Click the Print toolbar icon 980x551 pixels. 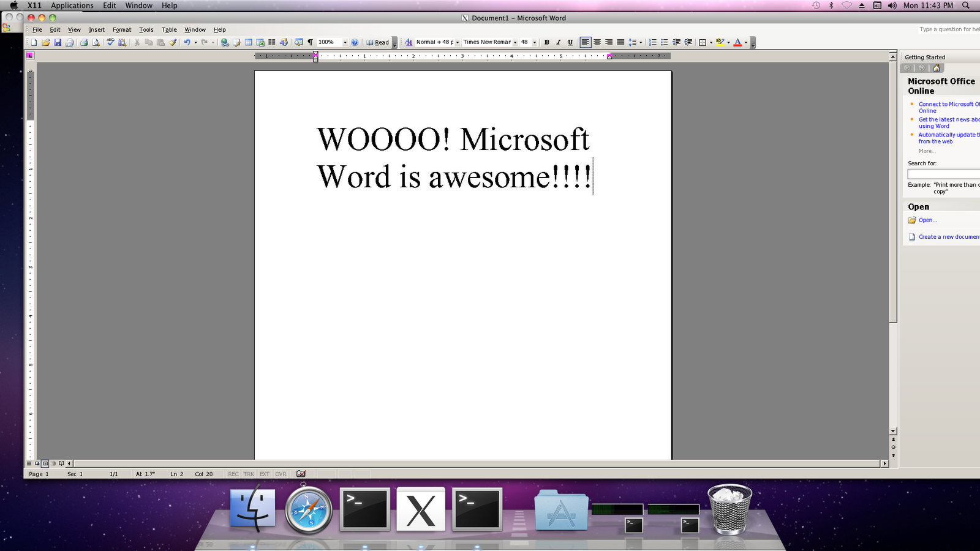click(x=84, y=42)
